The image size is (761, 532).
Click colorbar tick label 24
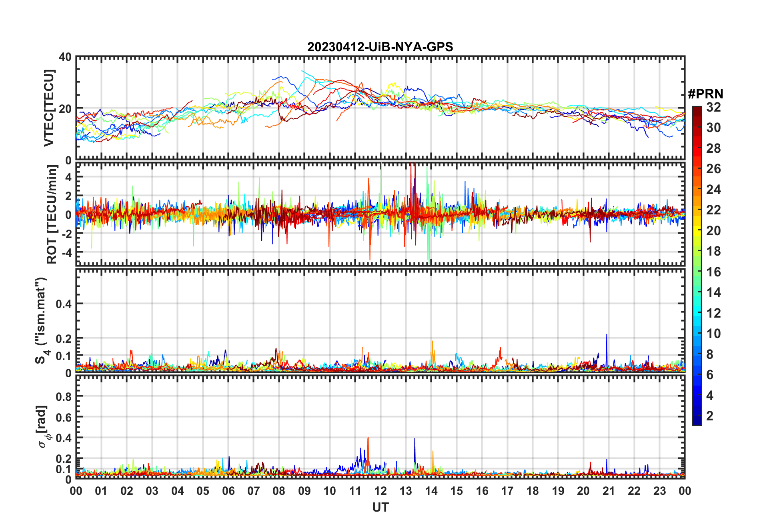click(x=713, y=190)
